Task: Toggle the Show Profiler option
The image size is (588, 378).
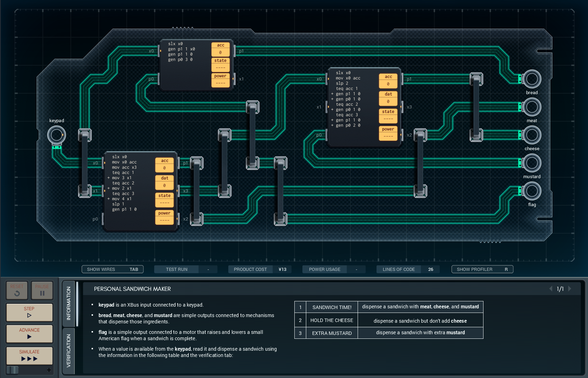Action: click(x=482, y=269)
